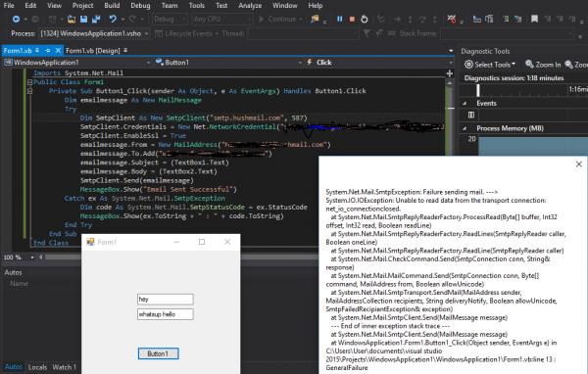Open the Process dropdown showing WindowsApplication1.vsho
Image resolution: width=588 pixels, height=374 pixels.
[x=94, y=33]
